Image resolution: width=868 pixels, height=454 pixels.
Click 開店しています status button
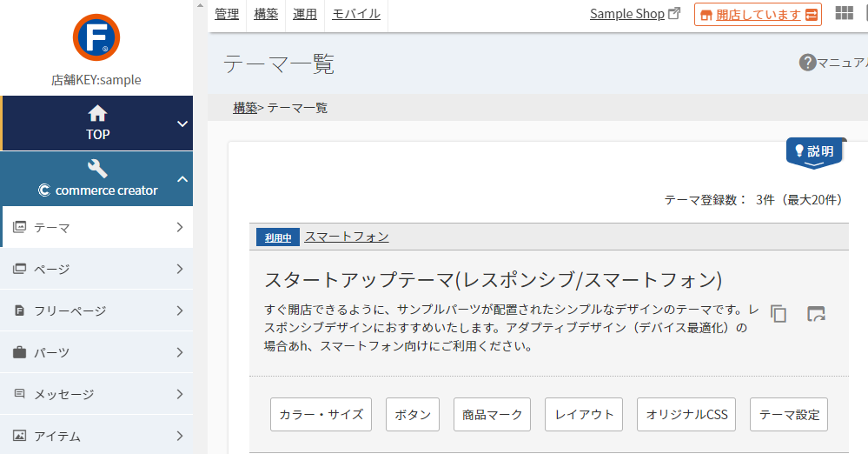[x=758, y=15]
